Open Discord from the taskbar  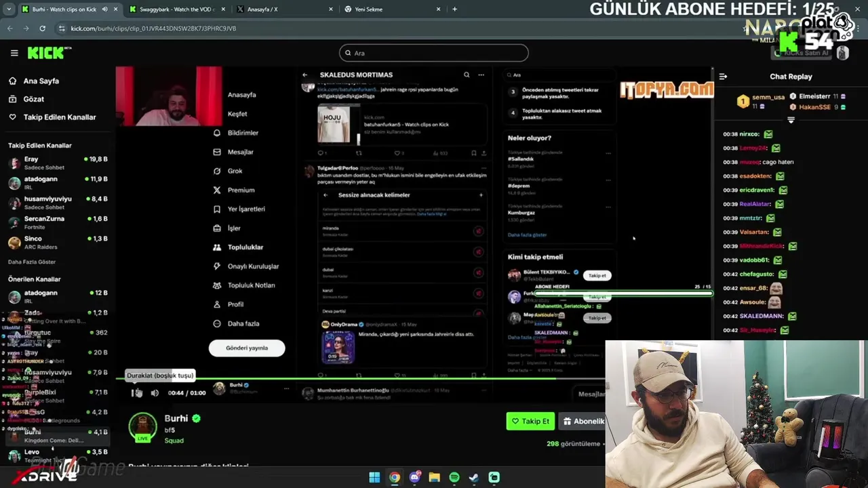pos(414,477)
